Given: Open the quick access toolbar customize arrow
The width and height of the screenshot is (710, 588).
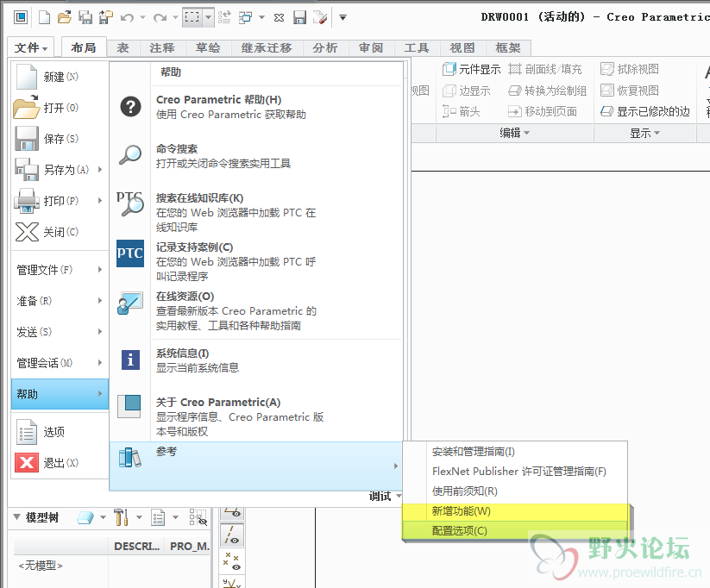Looking at the screenshot, I should tap(342, 17).
